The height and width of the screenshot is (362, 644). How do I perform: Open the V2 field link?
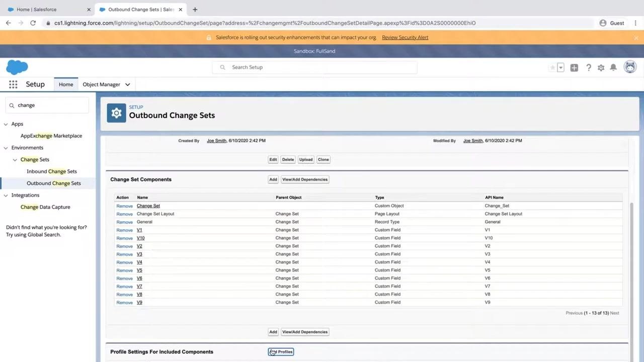pos(139,246)
